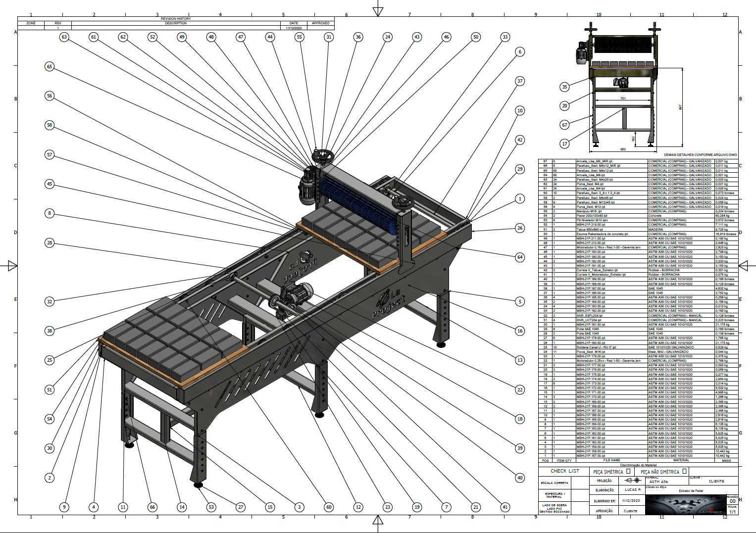Select 'ASTM A36' in the title block material field
Screen dimensions: 756x533
(658, 482)
